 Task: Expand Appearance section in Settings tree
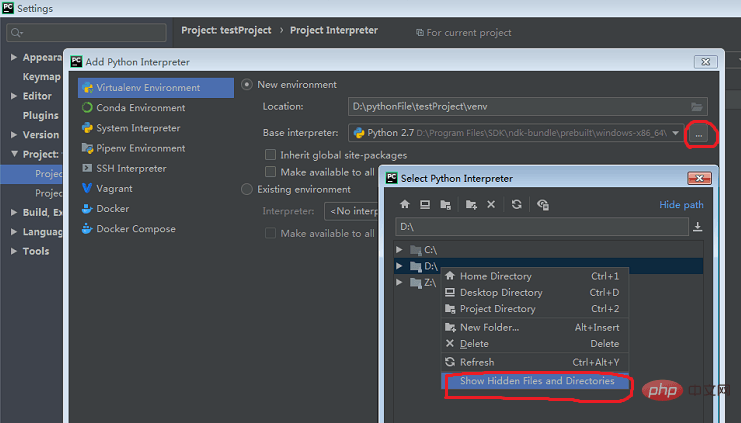pos(14,57)
